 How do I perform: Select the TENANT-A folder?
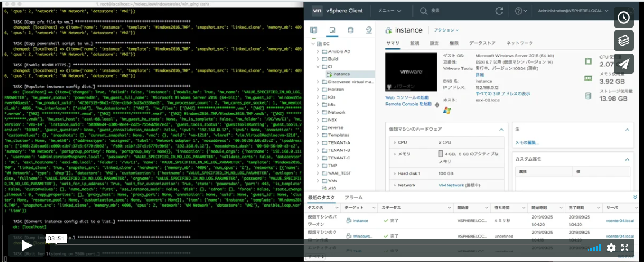coord(339,142)
